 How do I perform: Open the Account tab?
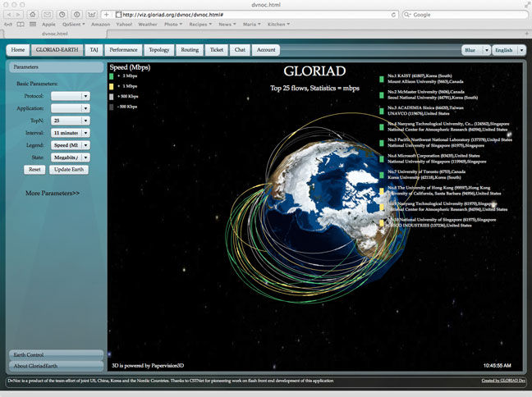point(266,50)
